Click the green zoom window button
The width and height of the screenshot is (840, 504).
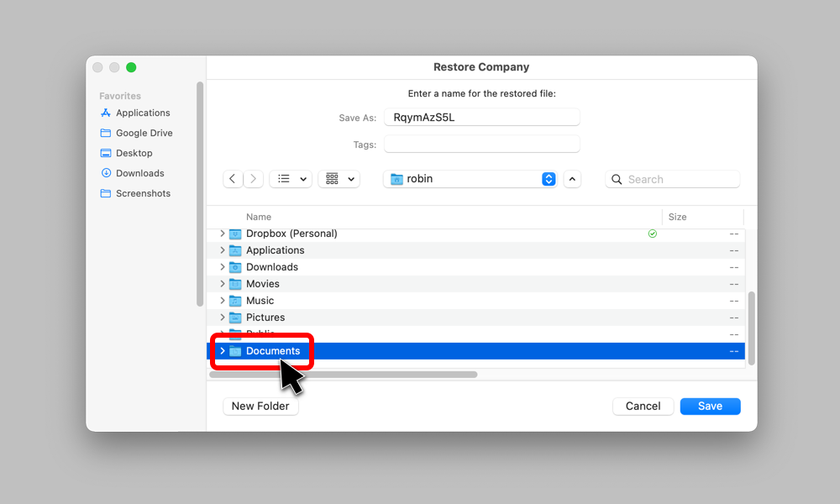[131, 67]
